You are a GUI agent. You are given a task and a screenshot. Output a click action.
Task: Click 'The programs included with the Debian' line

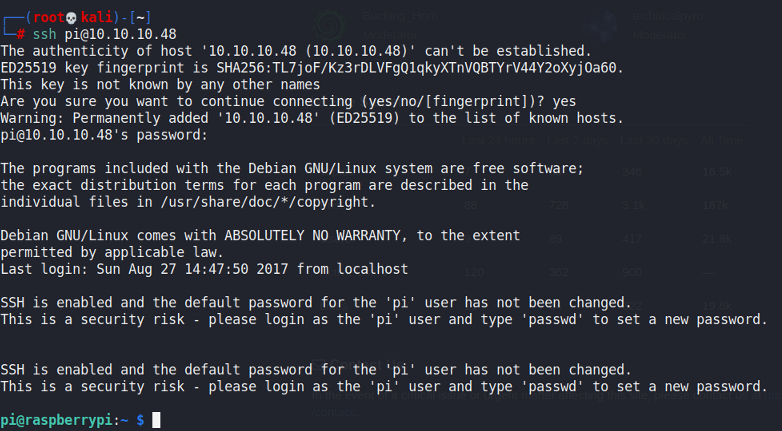click(150, 168)
